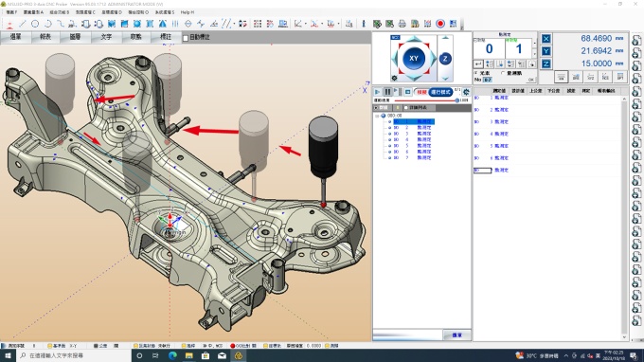The height and width of the screenshot is (362, 644).
Task: Open dropdown arrow beside parallel lines tool
Action: (234, 24)
